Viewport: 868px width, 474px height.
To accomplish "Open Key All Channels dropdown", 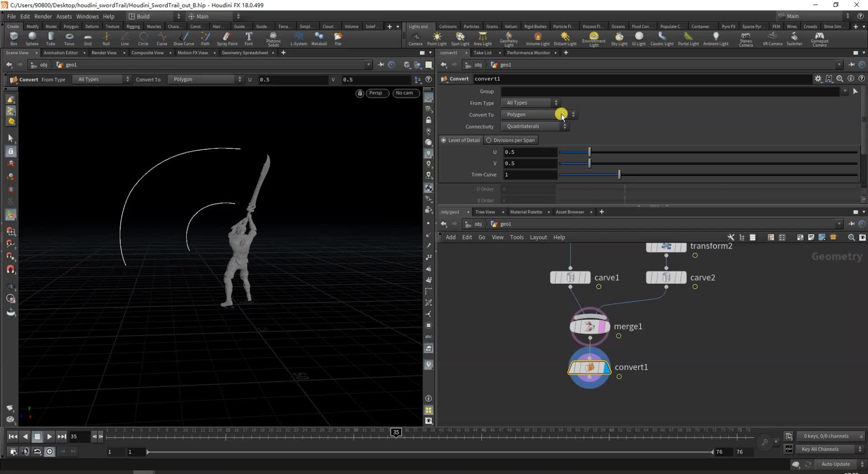I will (x=831, y=449).
